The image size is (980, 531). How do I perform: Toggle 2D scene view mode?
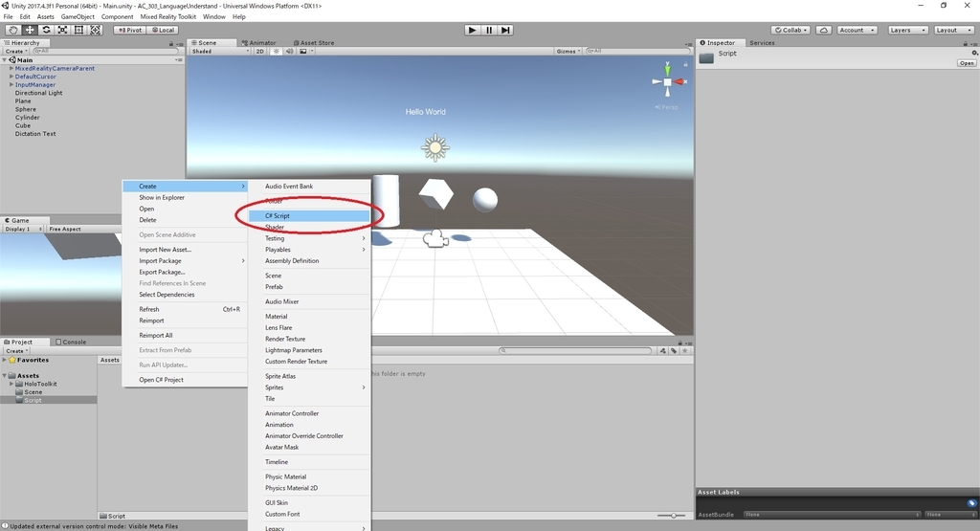point(260,52)
